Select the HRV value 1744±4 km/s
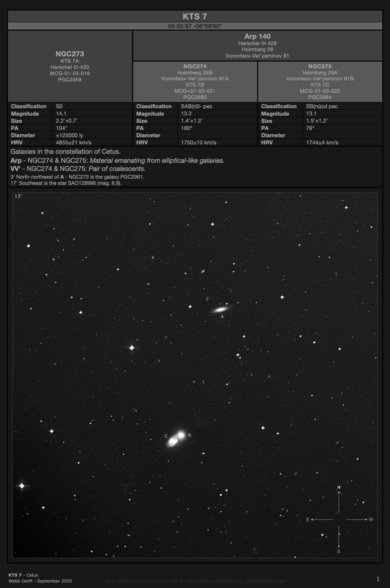This screenshot has width=390, height=588. pyautogui.click(x=322, y=143)
